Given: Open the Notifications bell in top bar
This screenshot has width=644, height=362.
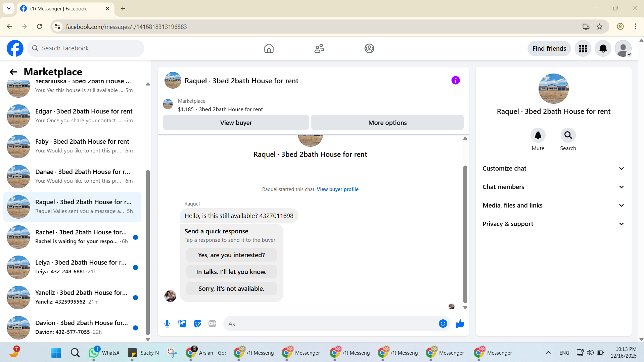Looking at the screenshot, I should point(603,48).
